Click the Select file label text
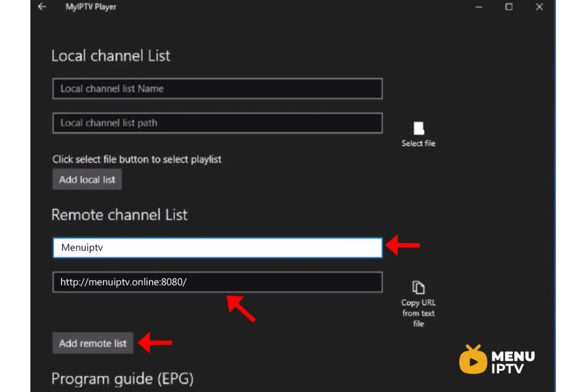This screenshot has width=587, height=392. tap(418, 143)
